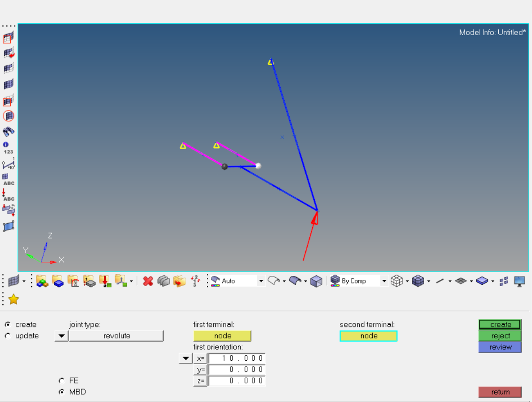532x402 pixels.
Task: Select the MBD option
Action: coord(62,392)
